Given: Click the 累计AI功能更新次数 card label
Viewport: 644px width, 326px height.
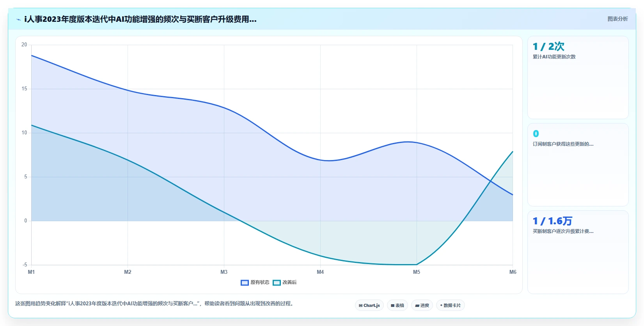Looking at the screenshot, I should 554,57.
